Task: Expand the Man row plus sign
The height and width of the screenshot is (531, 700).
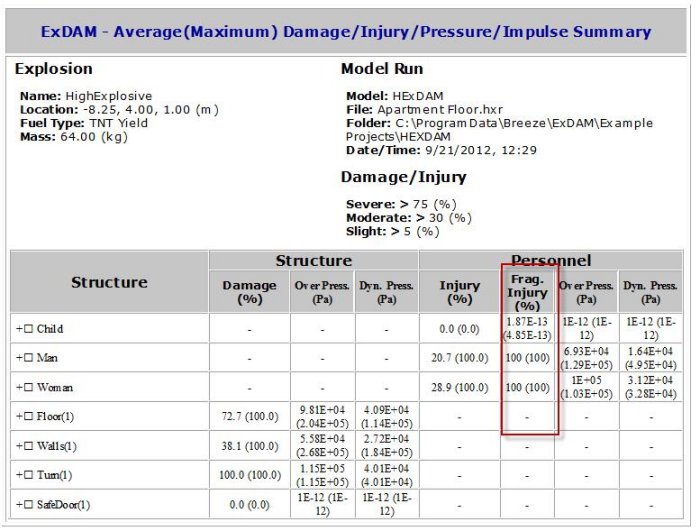Action: point(18,358)
